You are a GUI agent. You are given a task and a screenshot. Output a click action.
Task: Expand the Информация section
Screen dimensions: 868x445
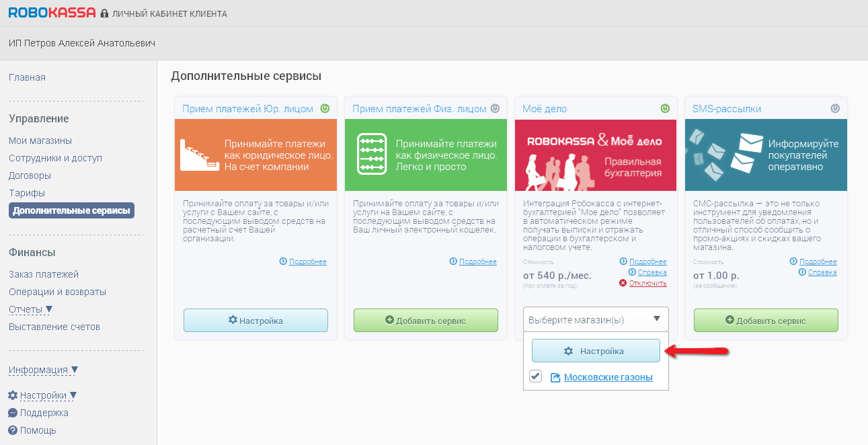(43, 370)
